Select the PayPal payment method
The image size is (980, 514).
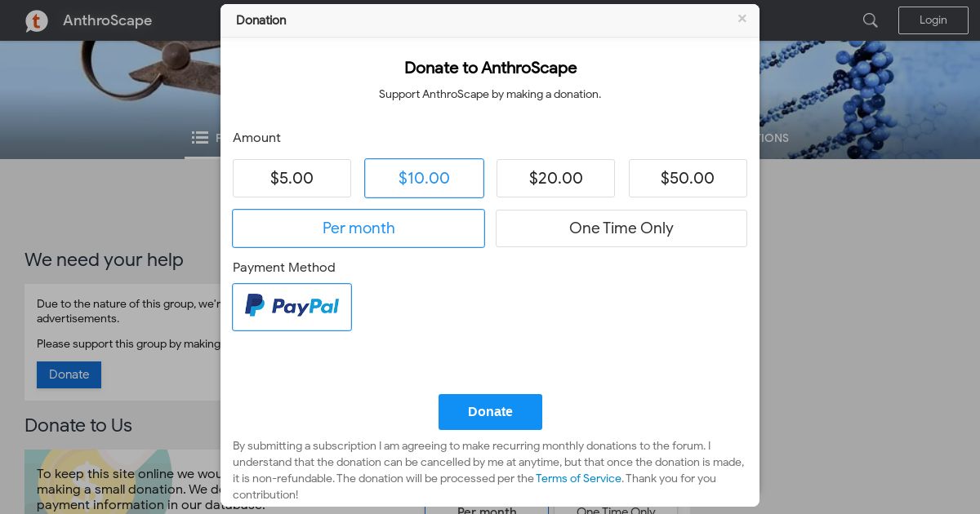tap(292, 307)
